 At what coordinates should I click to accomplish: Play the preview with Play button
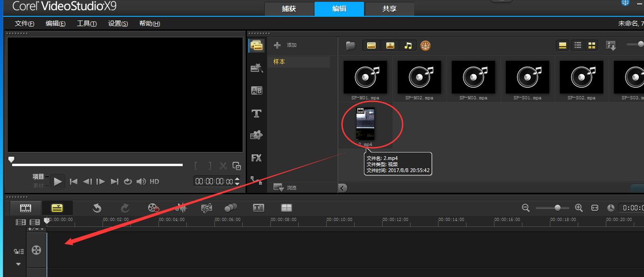click(57, 181)
